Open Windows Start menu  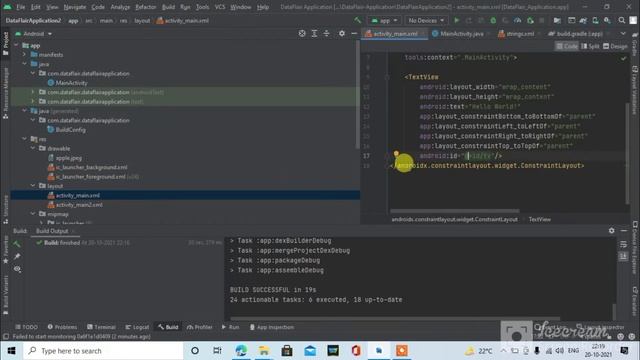point(11,351)
